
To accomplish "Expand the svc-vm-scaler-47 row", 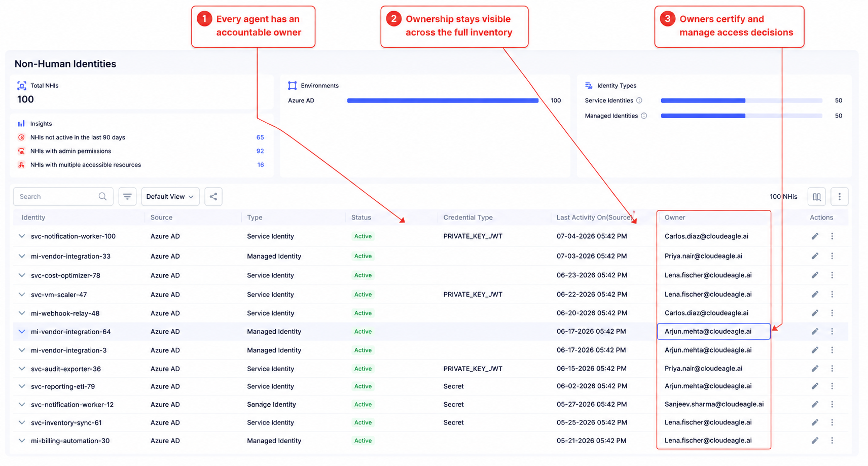I will [x=22, y=295].
